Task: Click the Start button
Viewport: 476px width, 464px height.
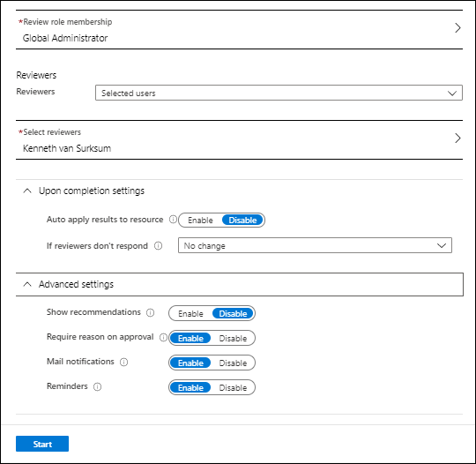Action: tap(42, 444)
